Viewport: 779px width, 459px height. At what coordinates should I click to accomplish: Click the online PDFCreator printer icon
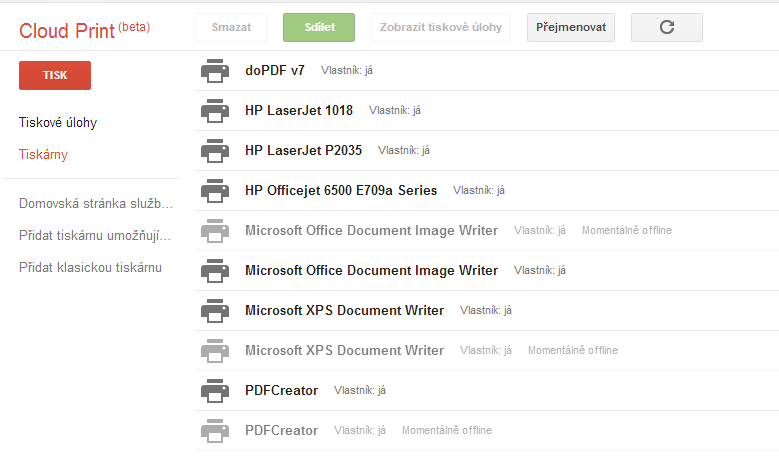215,390
